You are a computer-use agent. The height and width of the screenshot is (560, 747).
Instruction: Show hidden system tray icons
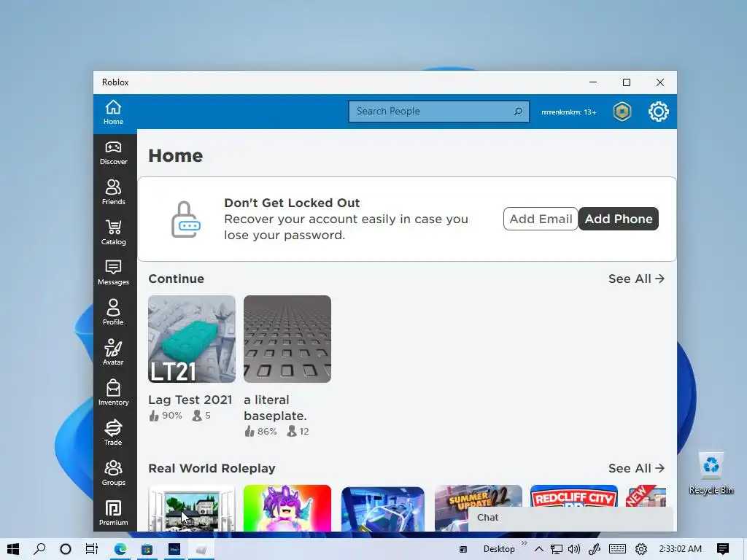point(539,550)
